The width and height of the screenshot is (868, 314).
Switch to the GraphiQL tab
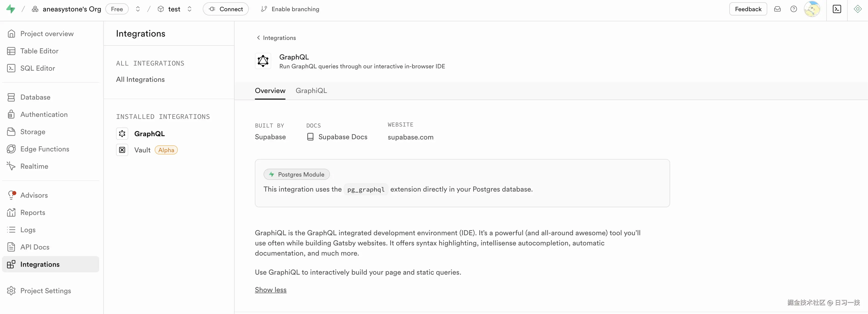(311, 90)
